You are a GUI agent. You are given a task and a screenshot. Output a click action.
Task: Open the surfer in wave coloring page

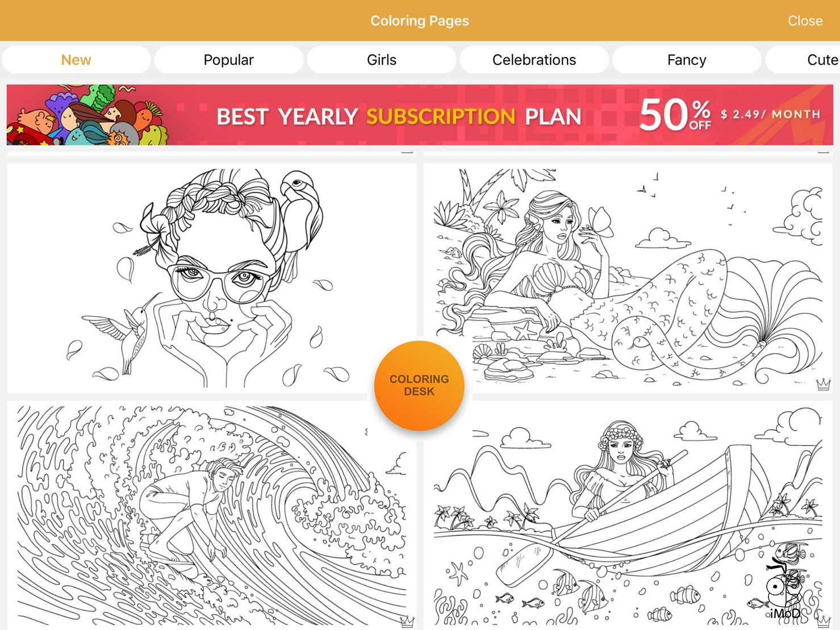pos(211,515)
